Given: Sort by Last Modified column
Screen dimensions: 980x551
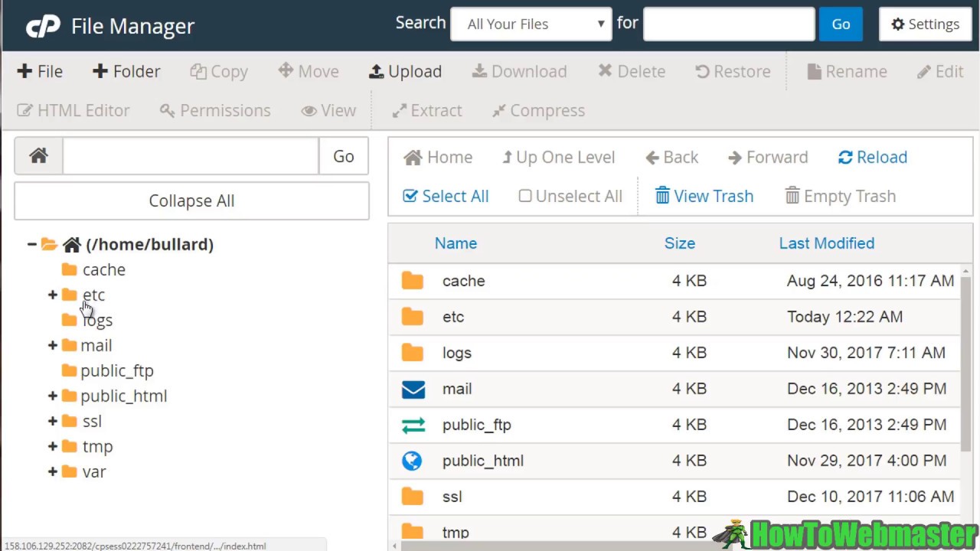Looking at the screenshot, I should [827, 243].
